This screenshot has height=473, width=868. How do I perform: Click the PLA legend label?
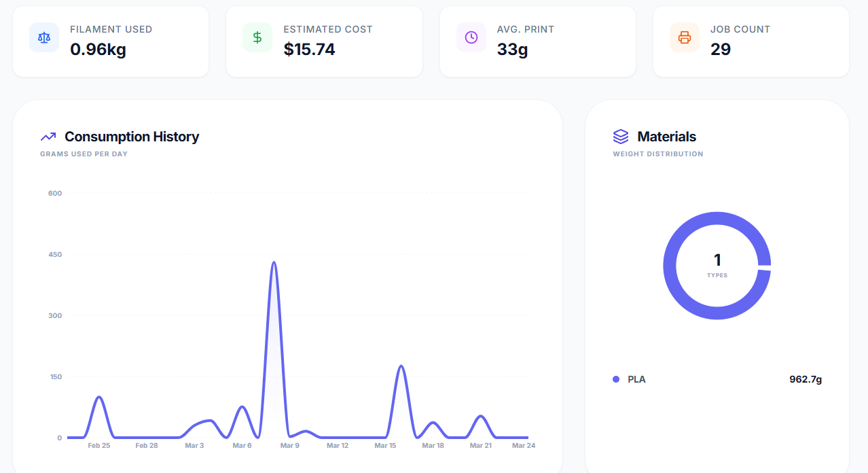pyautogui.click(x=636, y=379)
